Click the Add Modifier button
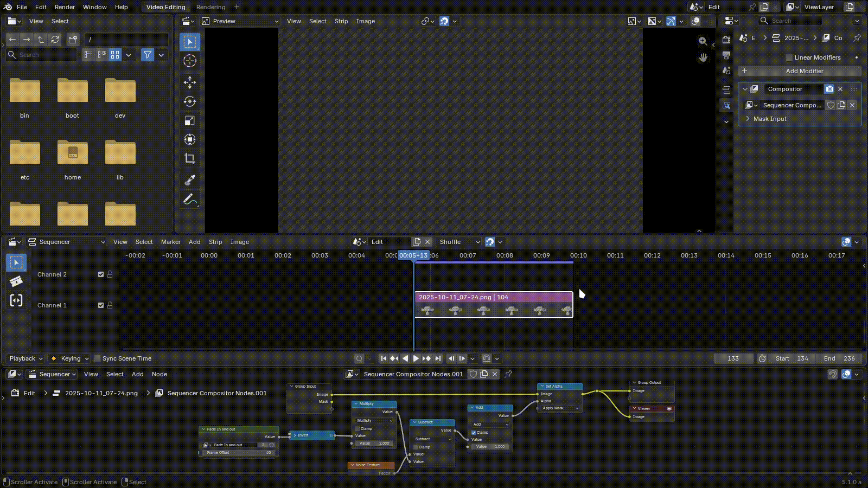The width and height of the screenshot is (868, 488). [800, 71]
